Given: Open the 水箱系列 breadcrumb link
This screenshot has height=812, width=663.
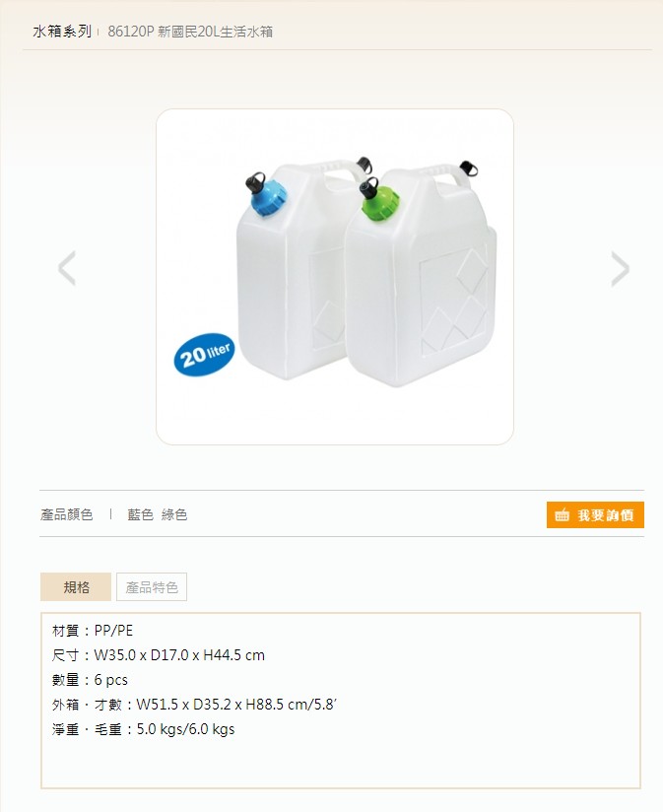Looking at the screenshot, I should 62,32.
